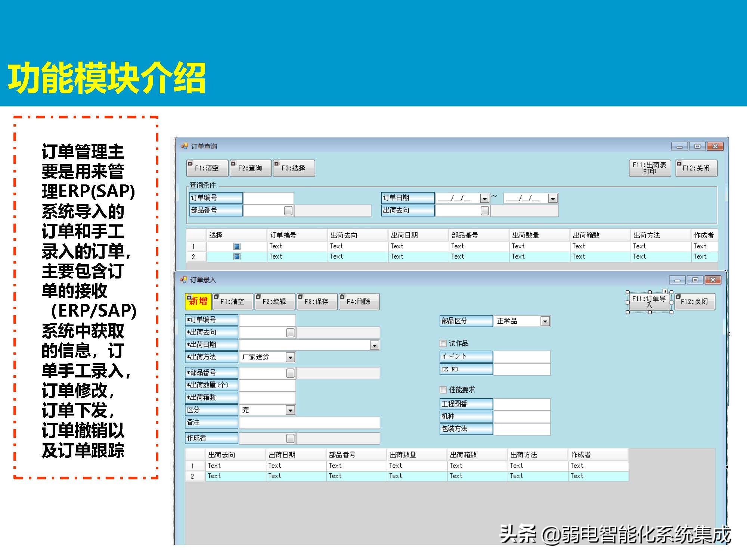Maximize the 订单录入 window
Viewport: 747px width, 560px height.
[x=695, y=280]
